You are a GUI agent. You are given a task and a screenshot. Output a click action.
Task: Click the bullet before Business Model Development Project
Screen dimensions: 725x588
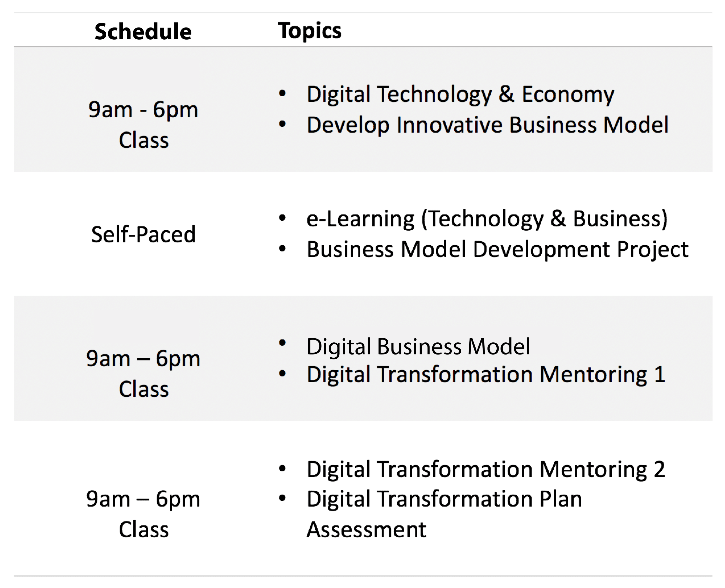(x=282, y=249)
